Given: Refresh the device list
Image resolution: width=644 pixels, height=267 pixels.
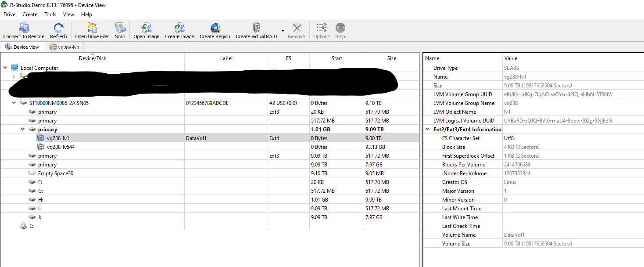Looking at the screenshot, I should pos(58,29).
